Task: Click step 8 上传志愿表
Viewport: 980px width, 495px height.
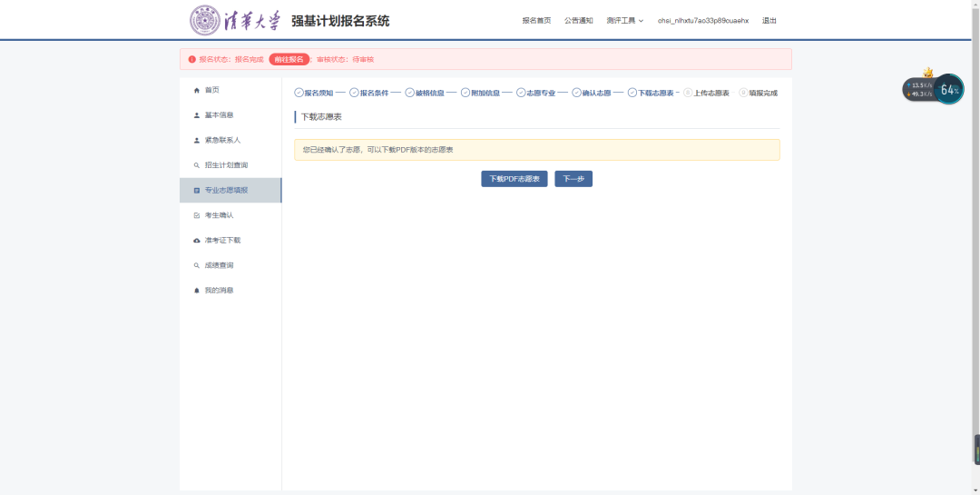Action: [x=706, y=93]
